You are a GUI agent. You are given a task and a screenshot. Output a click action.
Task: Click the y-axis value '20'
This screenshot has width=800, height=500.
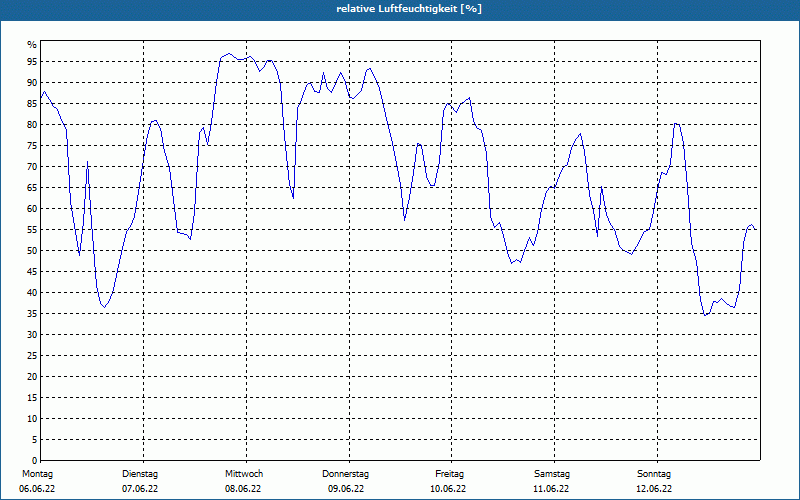[x=32, y=377]
